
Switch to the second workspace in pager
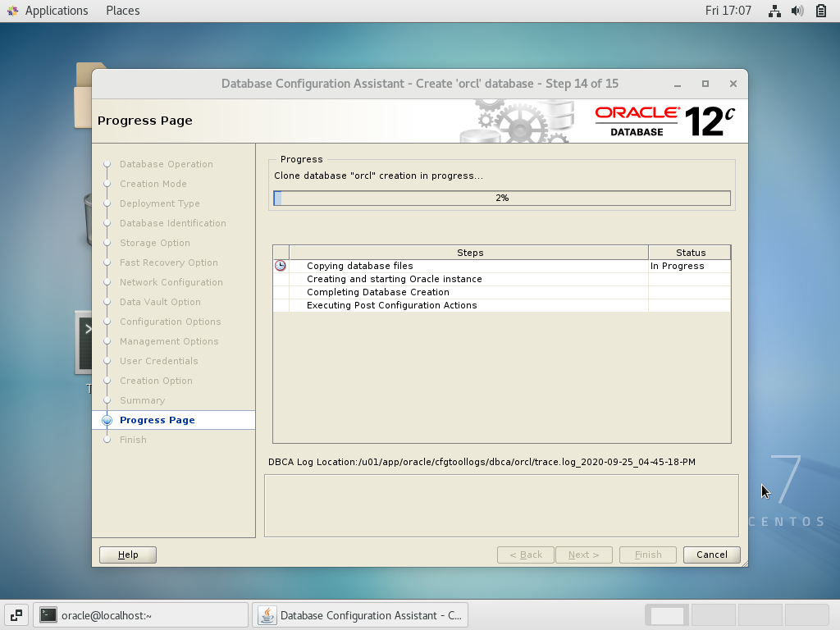(x=714, y=615)
